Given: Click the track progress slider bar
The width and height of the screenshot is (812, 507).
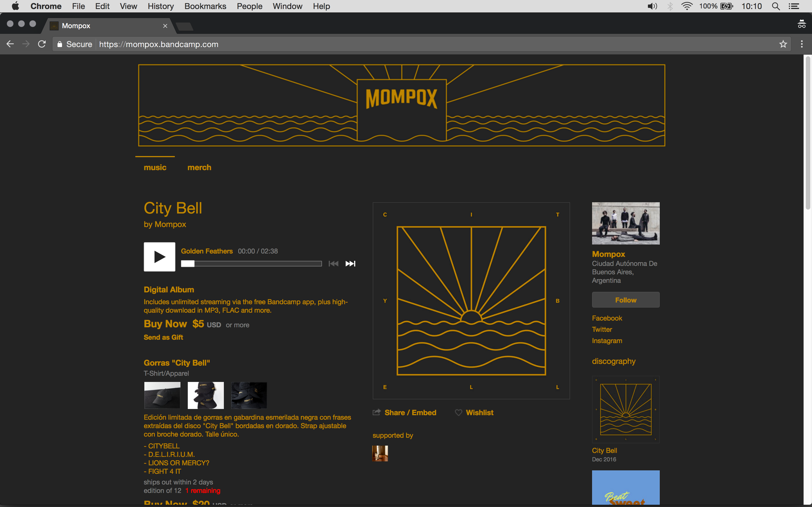Looking at the screenshot, I should [x=252, y=264].
